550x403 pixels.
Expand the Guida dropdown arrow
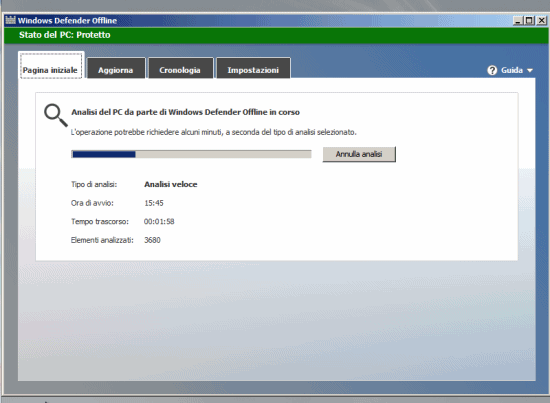click(530, 70)
